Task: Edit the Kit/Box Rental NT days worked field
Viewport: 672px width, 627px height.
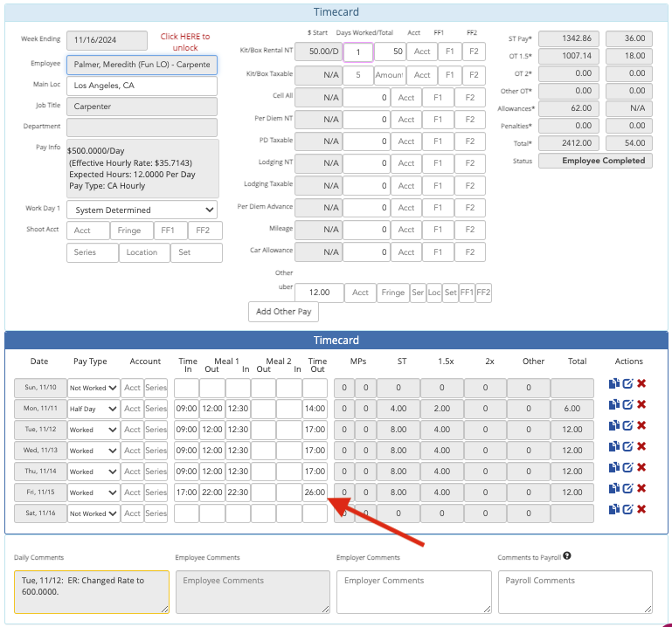Action: (x=358, y=52)
